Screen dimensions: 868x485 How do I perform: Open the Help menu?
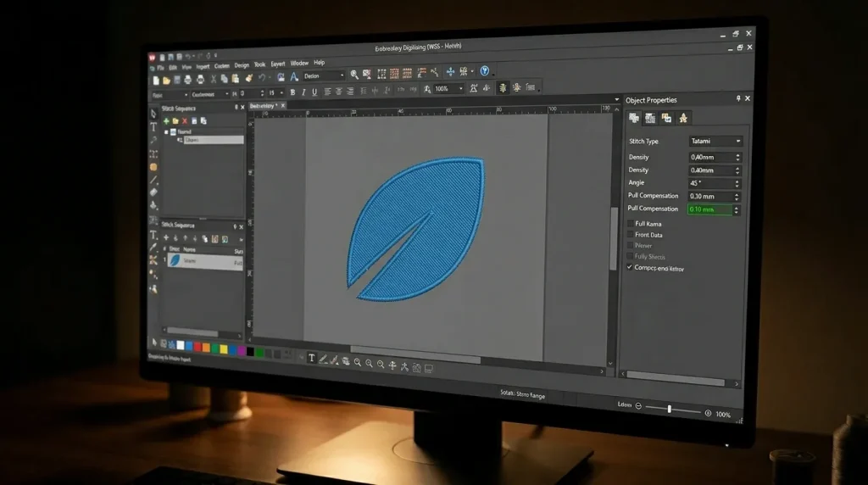click(319, 63)
